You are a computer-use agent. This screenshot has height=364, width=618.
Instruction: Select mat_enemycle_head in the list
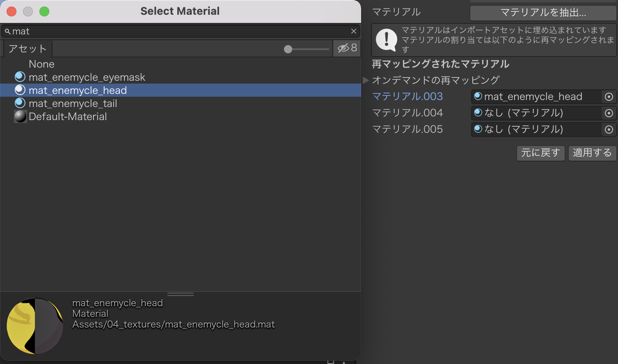pyautogui.click(x=181, y=90)
